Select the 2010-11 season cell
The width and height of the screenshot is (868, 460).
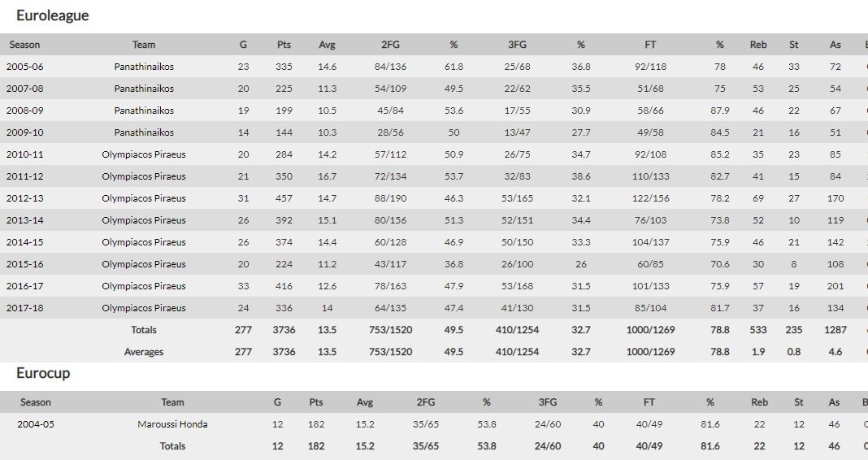(x=24, y=154)
